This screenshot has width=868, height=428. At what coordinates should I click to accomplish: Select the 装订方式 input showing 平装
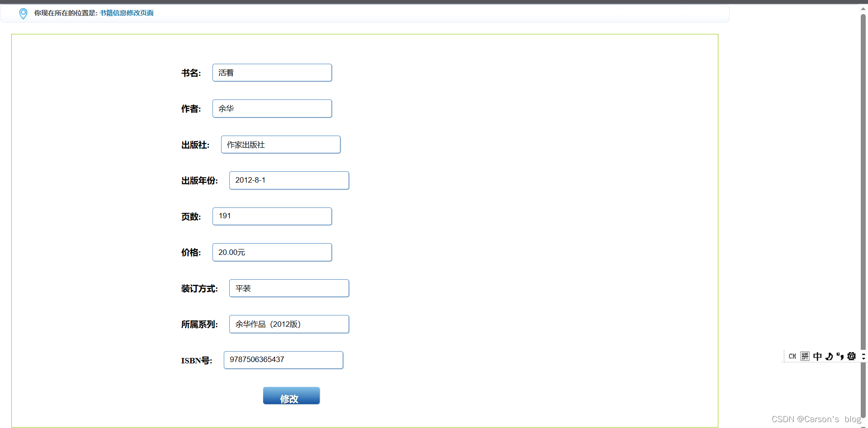[289, 288]
